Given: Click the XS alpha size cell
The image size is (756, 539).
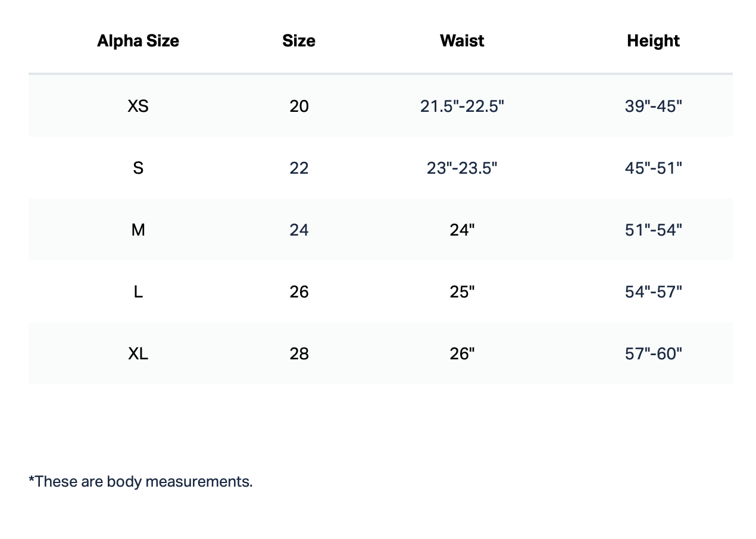Looking at the screenshot, I should coord(138,106).
